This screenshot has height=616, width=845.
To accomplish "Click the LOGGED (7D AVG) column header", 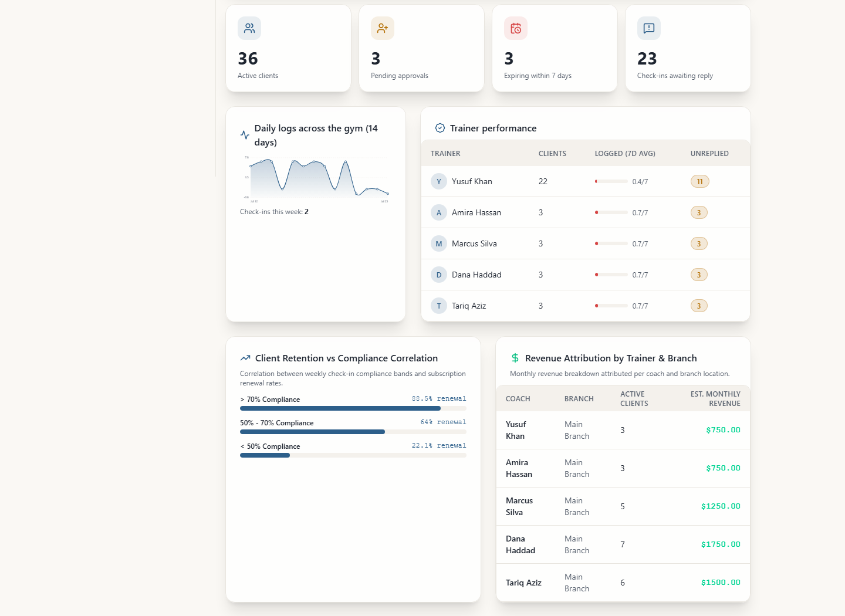I will pos(625,154).
